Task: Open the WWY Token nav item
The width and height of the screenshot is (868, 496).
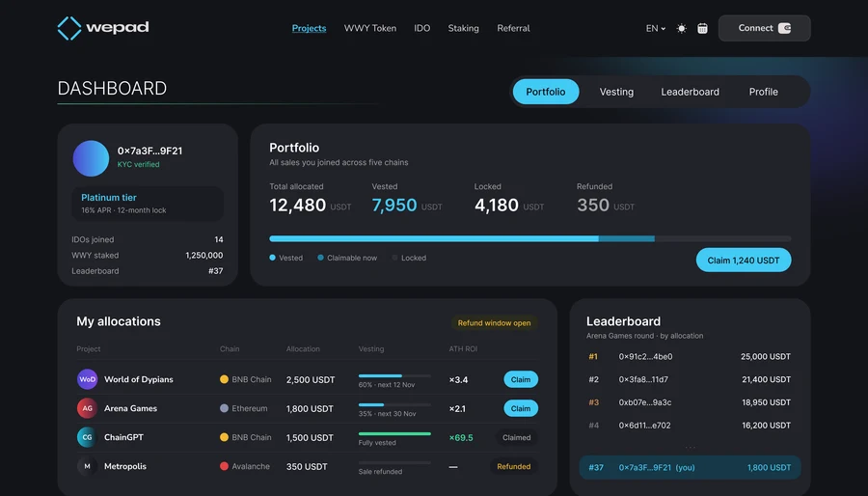Action: pyautogui.click(x=369, y=28)
